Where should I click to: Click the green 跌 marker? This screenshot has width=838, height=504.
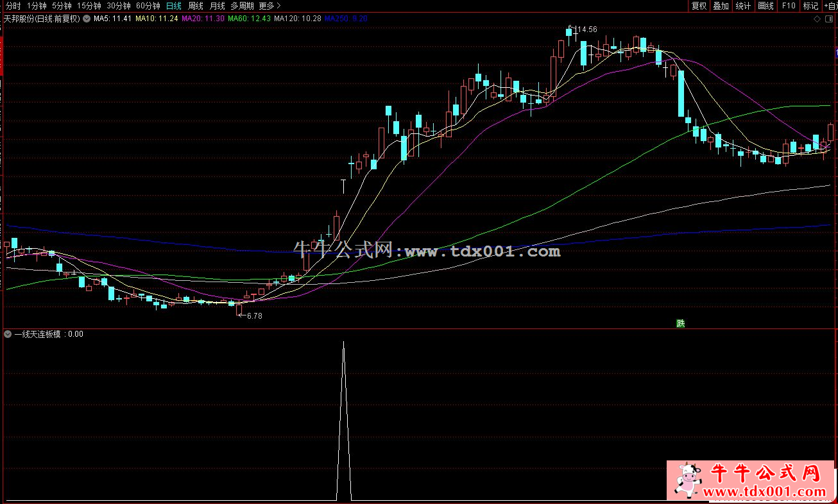681,323
